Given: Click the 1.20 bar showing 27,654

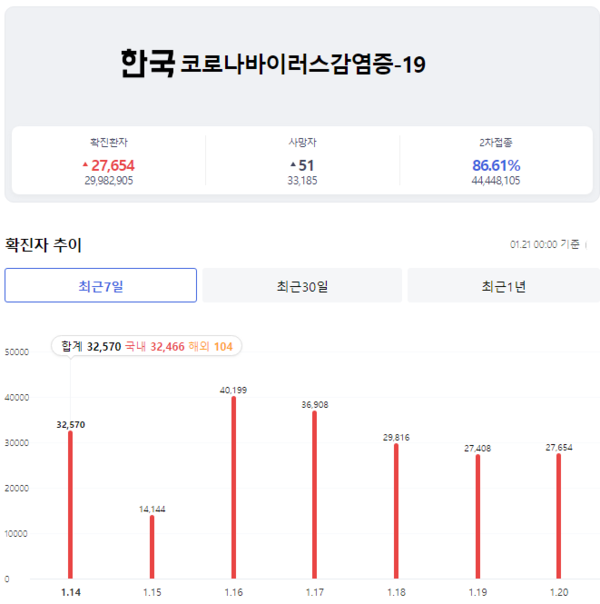Looking at the screenshot, I should (559, 516).
